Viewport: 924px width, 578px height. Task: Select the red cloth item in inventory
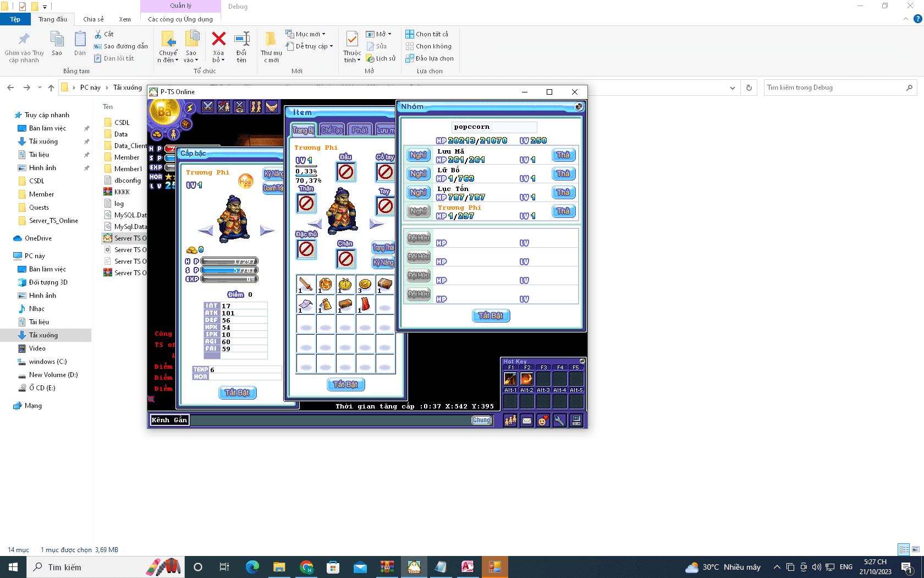365,304
